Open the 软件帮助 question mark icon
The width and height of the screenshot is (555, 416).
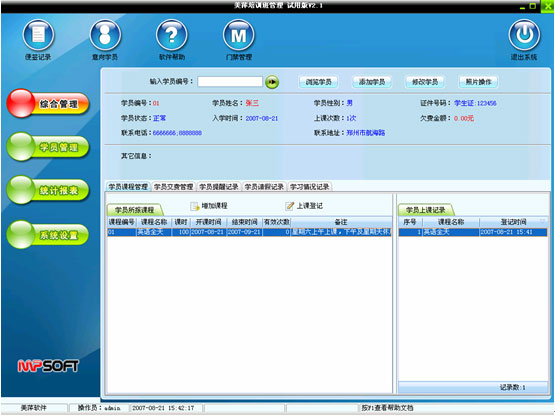tap(172, 35)
